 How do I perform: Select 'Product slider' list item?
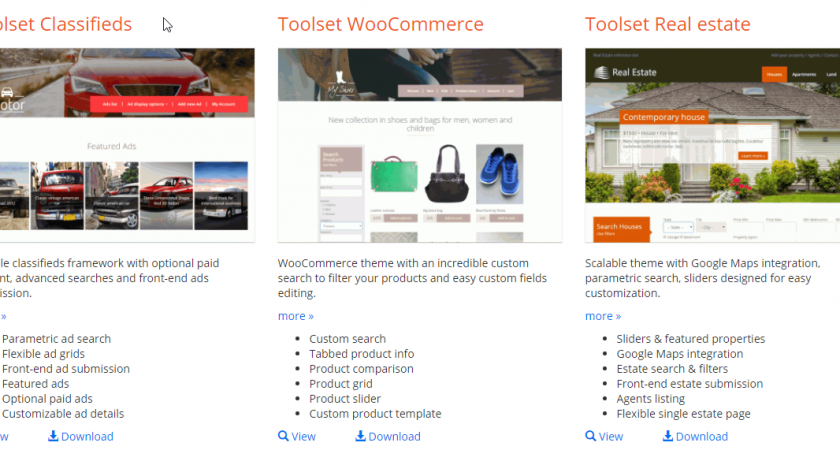(345, 399)
